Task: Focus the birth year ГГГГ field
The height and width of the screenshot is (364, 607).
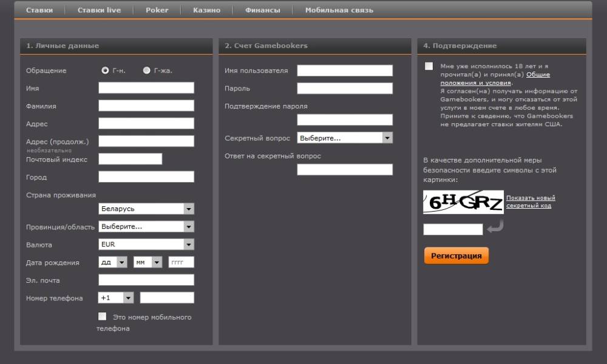Action: click(x=181, y=262)
